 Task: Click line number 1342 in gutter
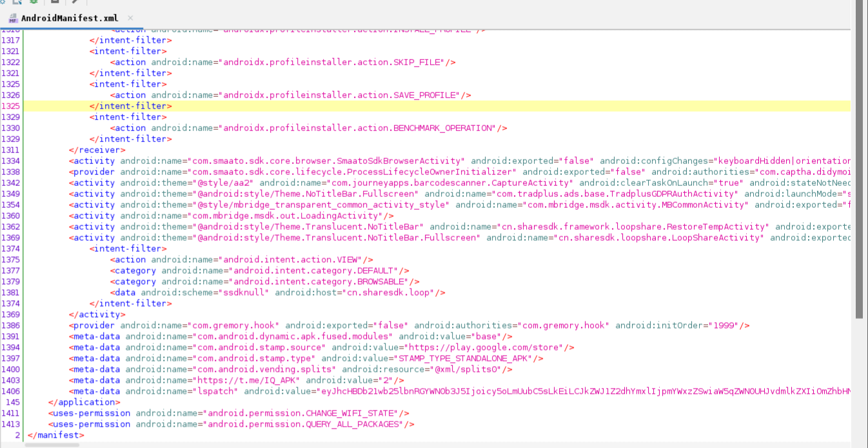tap(10, 183)
